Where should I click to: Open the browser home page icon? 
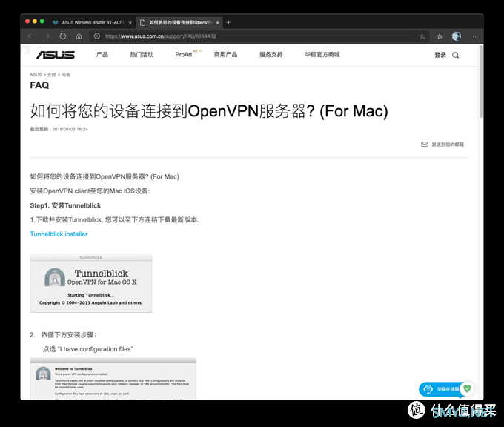click(79, 36)
